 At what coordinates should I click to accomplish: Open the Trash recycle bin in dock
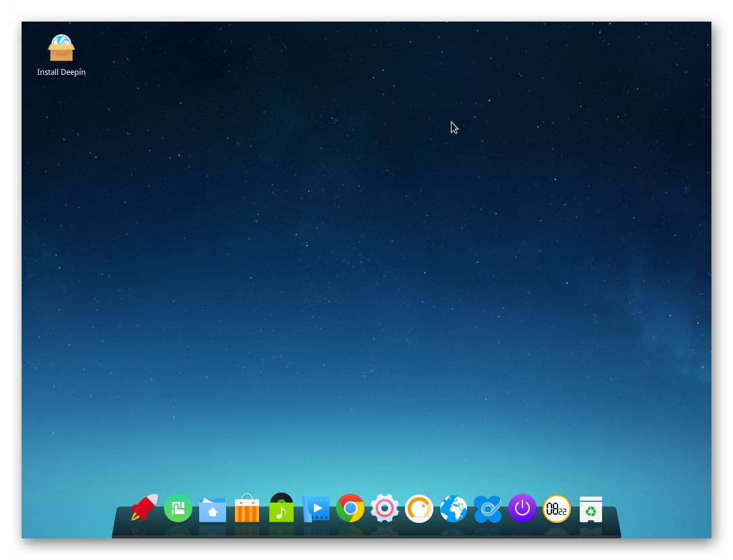pos(591,509)
